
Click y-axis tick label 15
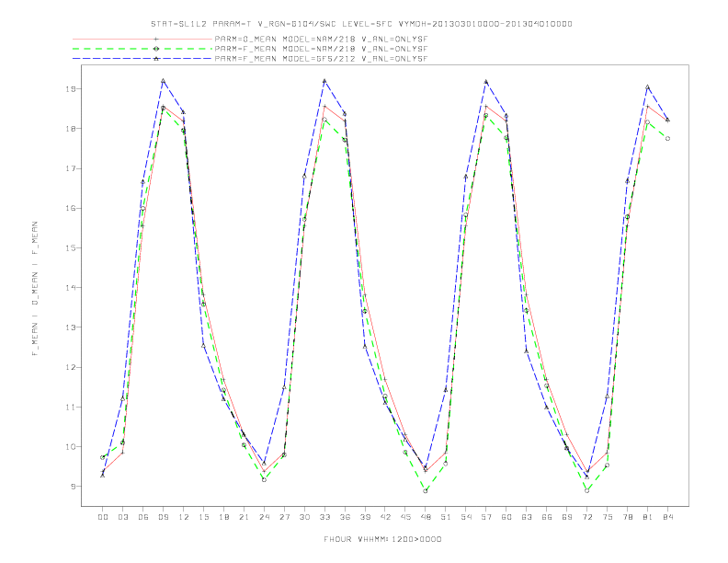point(71,248)
